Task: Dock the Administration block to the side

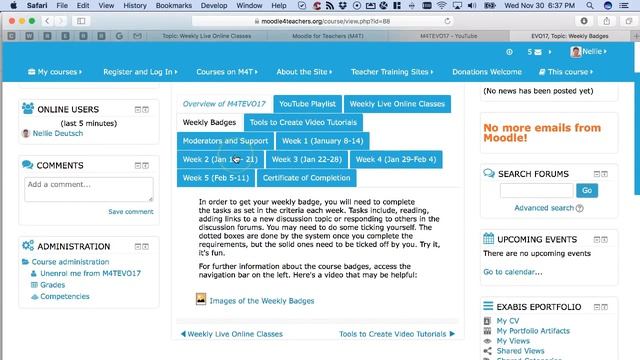Action: pos(146,247)
